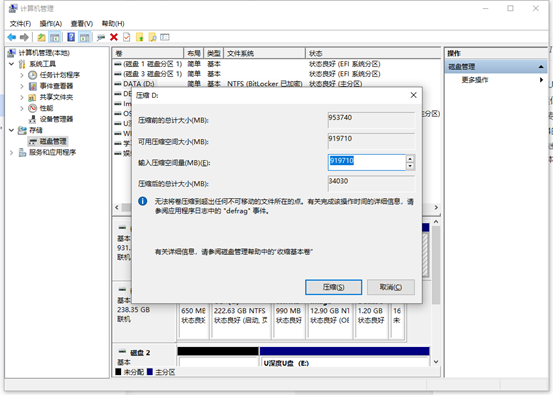Click the blue 主分区 legend swatch
553x395 pixels.
[150, 372]
